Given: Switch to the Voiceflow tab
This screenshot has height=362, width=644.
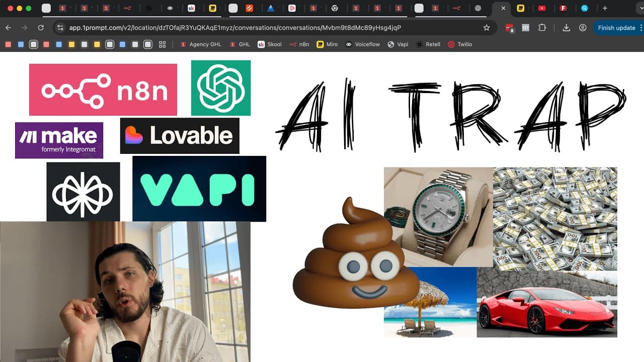Looking at the screenshot, I should point(170,8).
